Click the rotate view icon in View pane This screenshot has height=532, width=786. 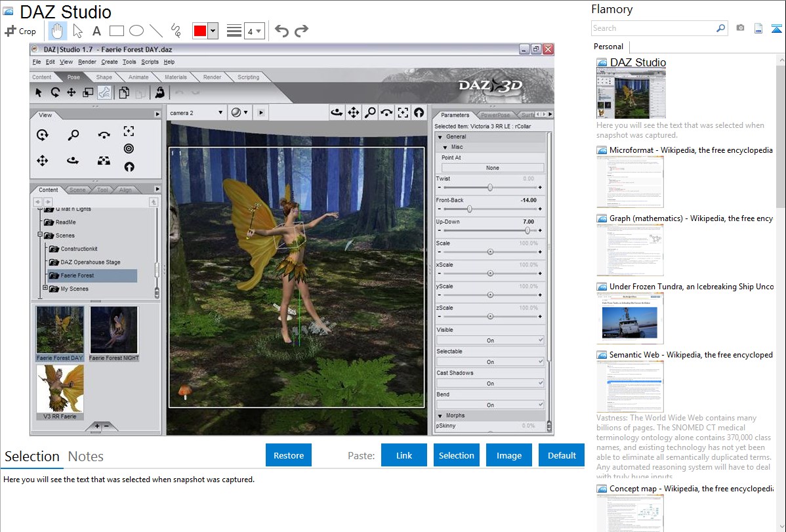pyautogui.click(x=43, y=134)
